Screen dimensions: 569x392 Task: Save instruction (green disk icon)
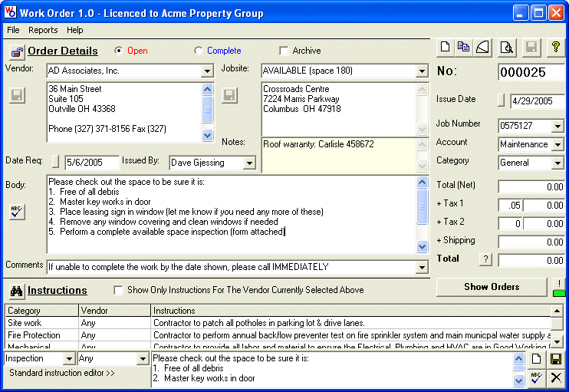tap(556, 359)
